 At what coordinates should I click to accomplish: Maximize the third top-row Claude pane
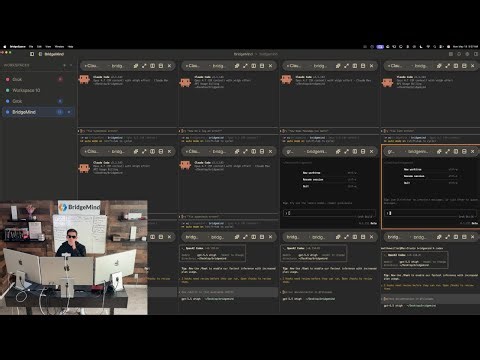346,66
